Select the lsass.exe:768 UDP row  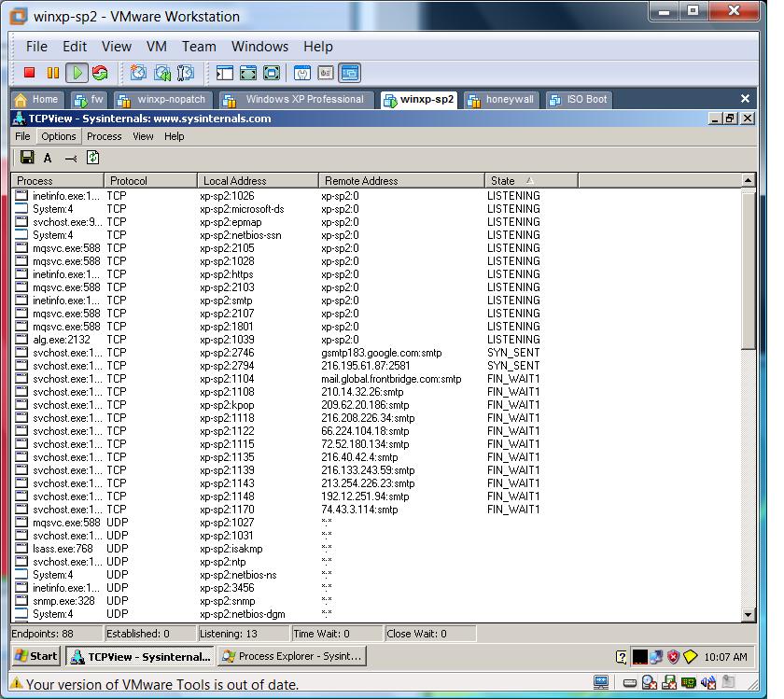(x=376, y=549)
